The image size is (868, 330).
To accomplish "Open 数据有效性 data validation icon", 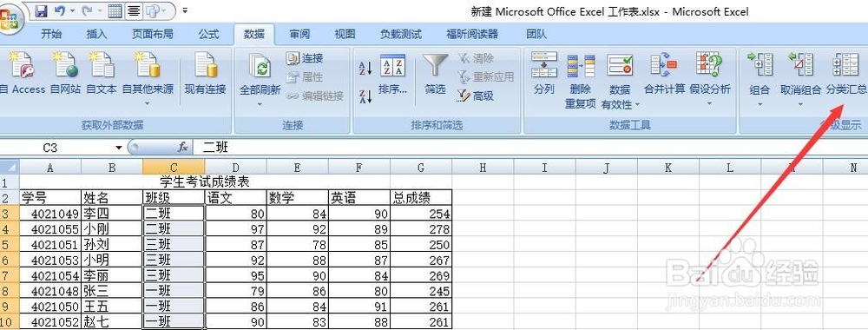I will coord(620,65).
